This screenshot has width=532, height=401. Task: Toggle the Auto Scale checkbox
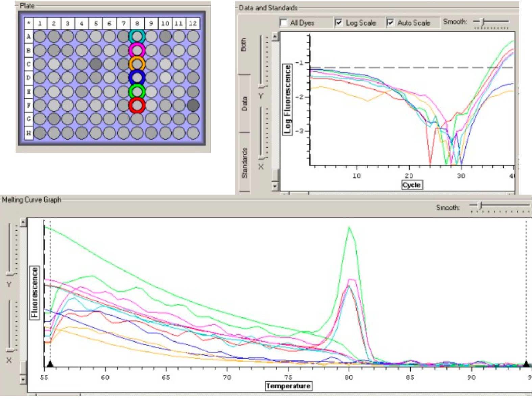390,23
